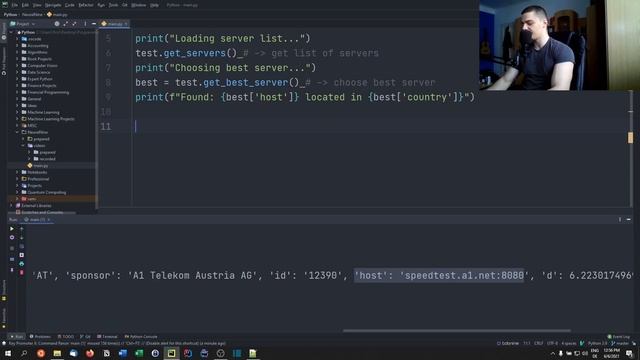This screenshot has height=360, width=640.
Task: Click the select opened file locate icon
Action: [57, 24]
